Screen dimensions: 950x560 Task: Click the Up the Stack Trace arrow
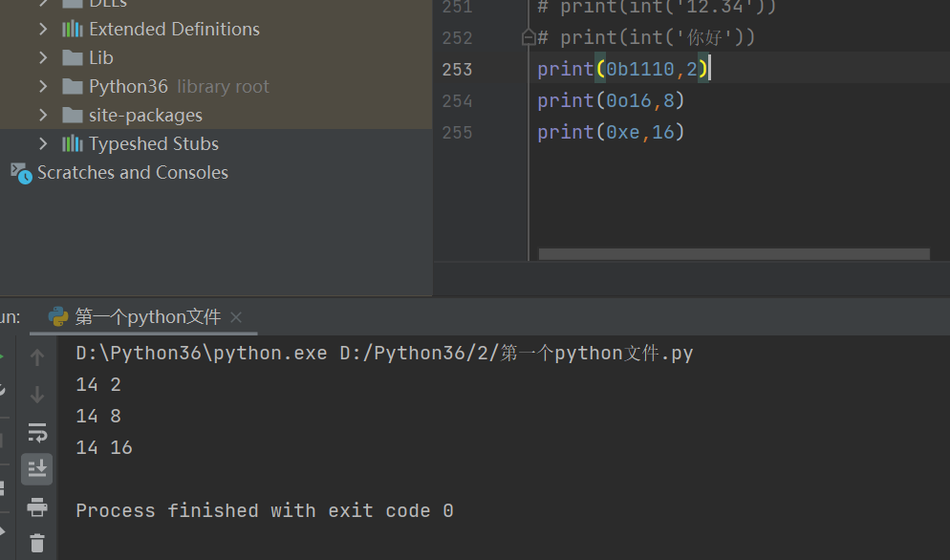tap(37, 357)
